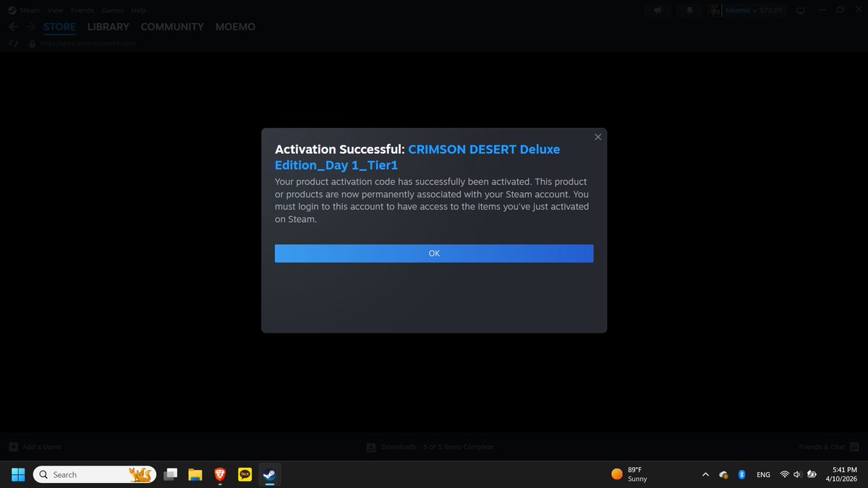Open Task View from the taskbar
Image resolution: width=868 pixels, height=488 pixels.
tap(171, 474)
